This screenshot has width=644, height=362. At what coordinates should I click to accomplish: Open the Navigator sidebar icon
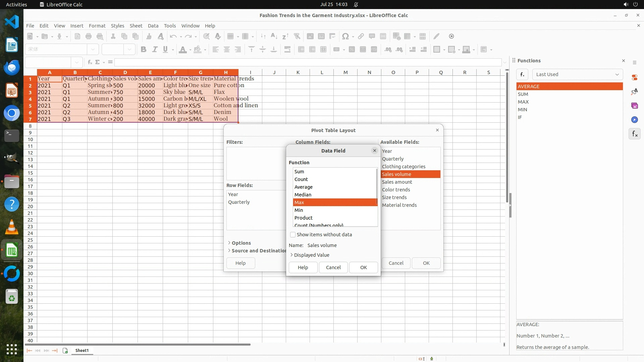pos(634,120)
